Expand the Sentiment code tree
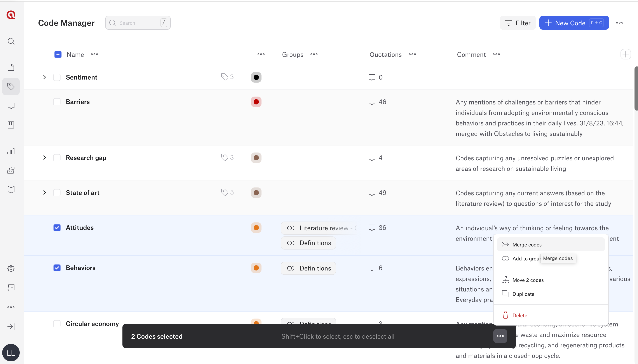Screen dimensions: 638x364 tap(45, 77)
